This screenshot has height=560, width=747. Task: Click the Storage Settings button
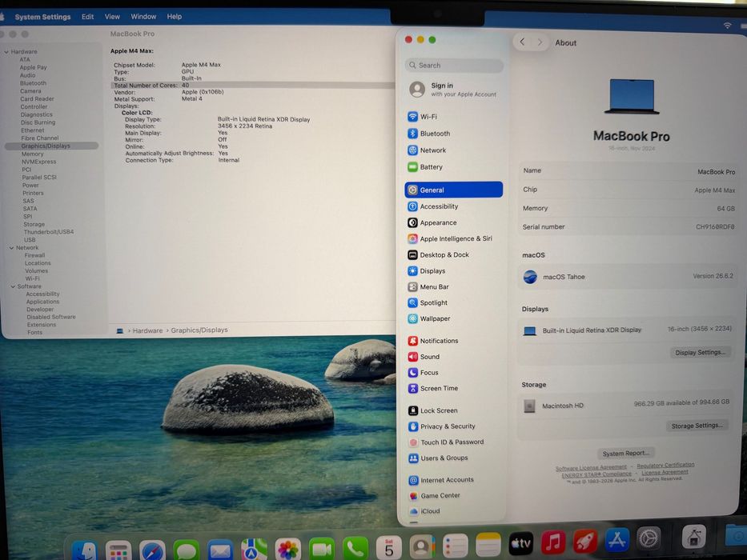pyautogui.click(x=697, y=426)
